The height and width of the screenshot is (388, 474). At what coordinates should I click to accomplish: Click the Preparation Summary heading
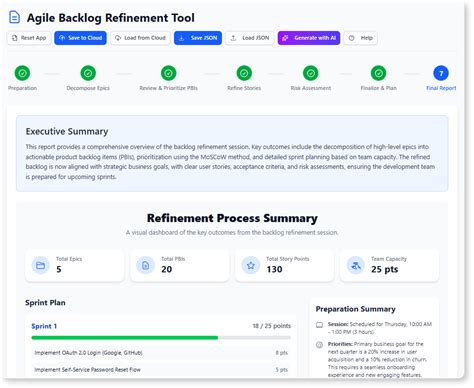pyautogui.click(x=356, y=309)
